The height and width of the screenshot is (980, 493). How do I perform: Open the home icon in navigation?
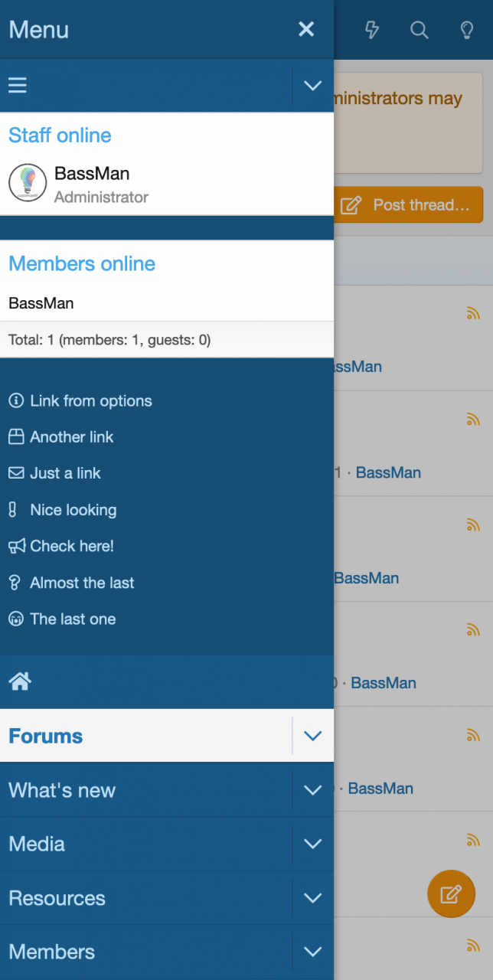pyautogui.click(x=20, y=681)
